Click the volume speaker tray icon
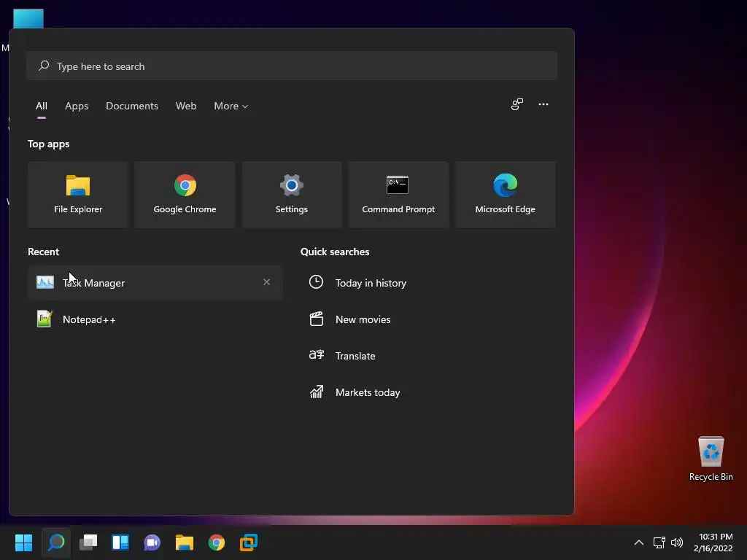The width and height of the screenshot is (747, 560). pyautogui.click(x=676, y=542)
